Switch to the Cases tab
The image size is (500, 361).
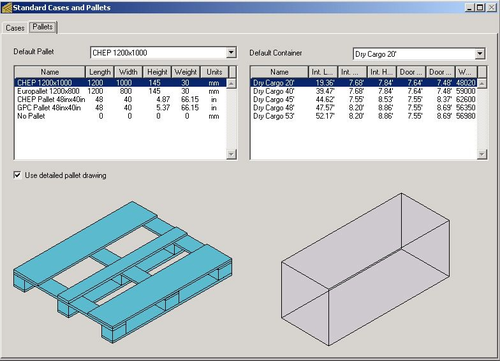point(15,28)
